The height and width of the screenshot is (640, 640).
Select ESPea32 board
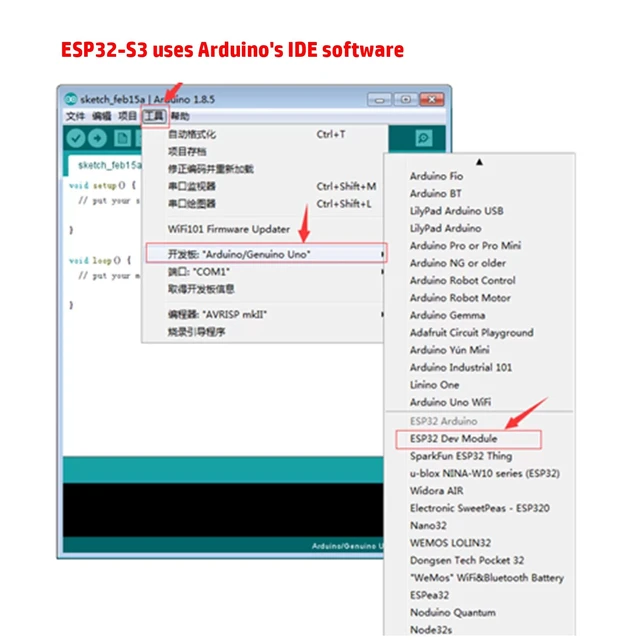coord(480,596)
